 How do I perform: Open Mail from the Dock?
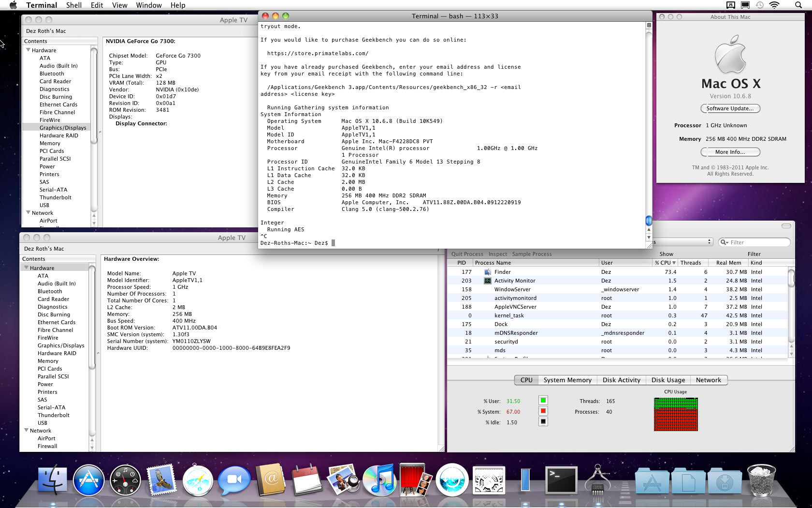tap(161, 480)
